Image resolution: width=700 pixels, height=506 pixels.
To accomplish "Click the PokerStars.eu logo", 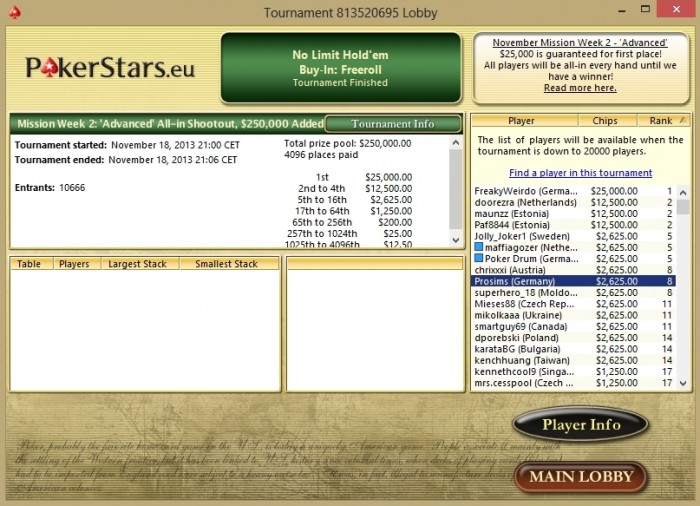I will click(x=110, y=67).
